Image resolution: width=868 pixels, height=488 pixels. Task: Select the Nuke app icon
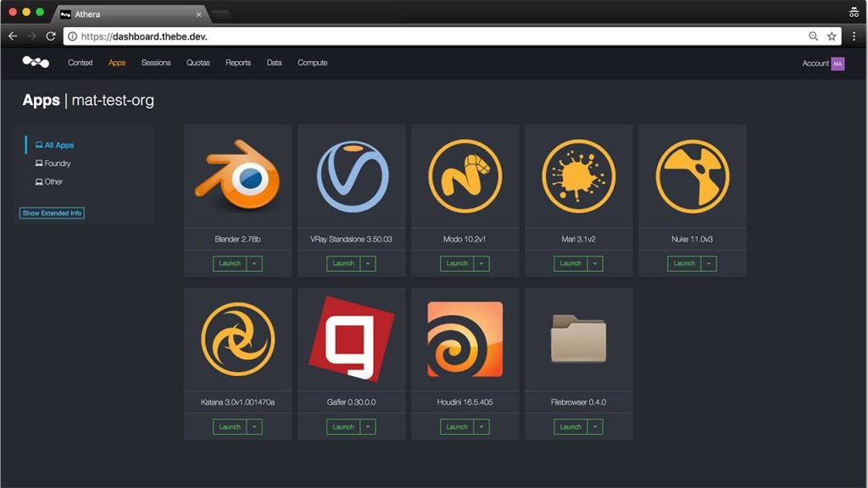pyautogui.click(x=693, y=177)
